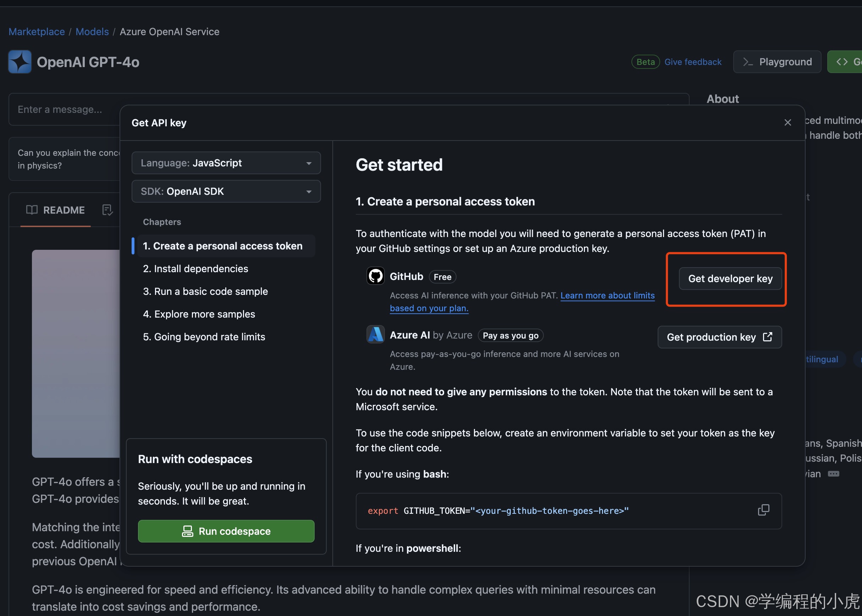The width and height of the screenshot is (862, 616).
Task: Navigate to Marketplace breadcrumb
Action: 37,32
